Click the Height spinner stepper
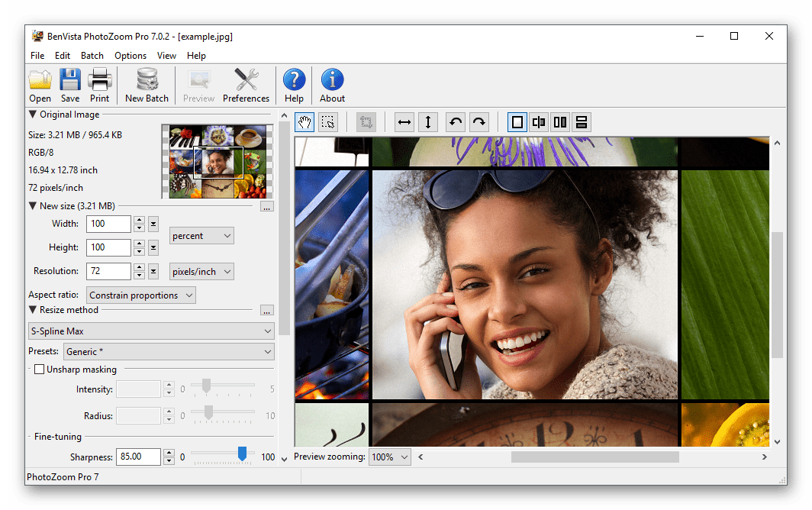Image resolution: width=812 pixels, height=510 pixels. (x=139, y=247)
